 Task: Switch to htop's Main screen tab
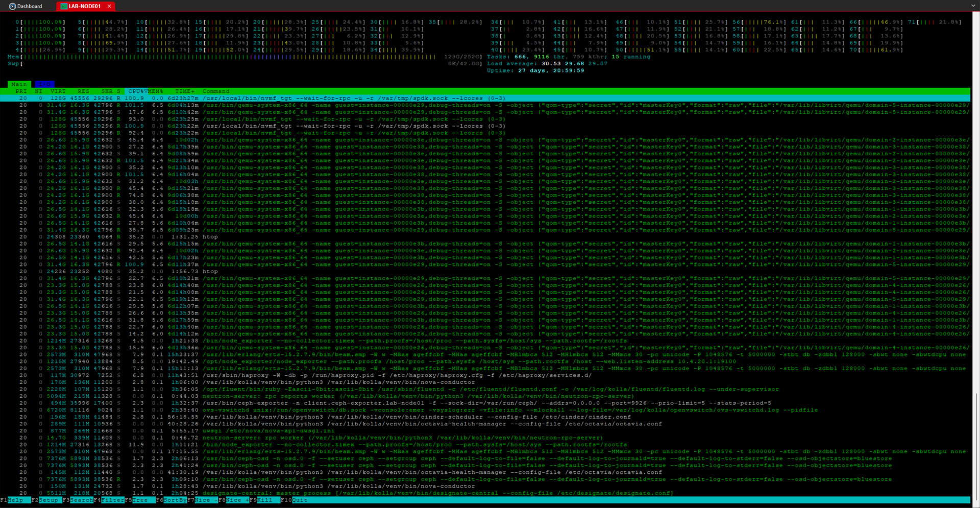pyautogui.click(x=19, y=84)
